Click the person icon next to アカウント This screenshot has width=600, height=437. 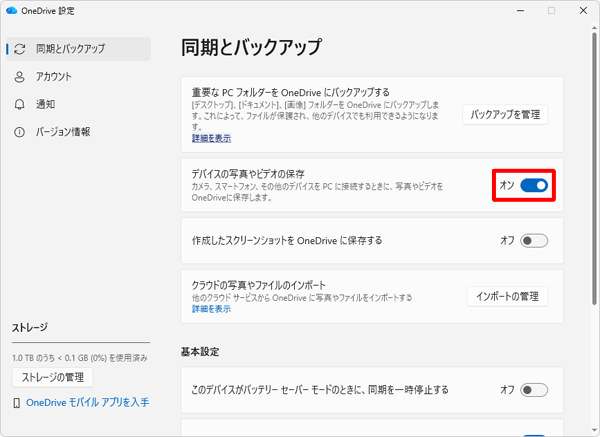click(20, 77)
